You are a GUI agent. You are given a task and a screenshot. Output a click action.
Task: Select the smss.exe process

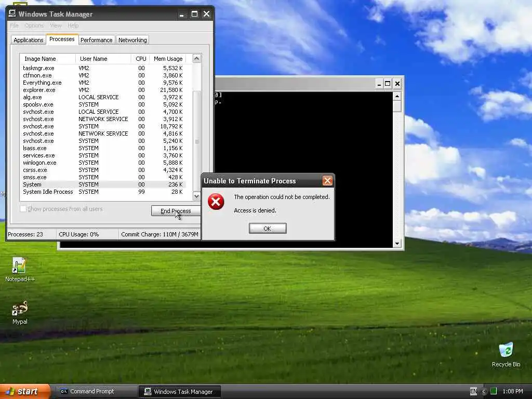coord(102,177)
